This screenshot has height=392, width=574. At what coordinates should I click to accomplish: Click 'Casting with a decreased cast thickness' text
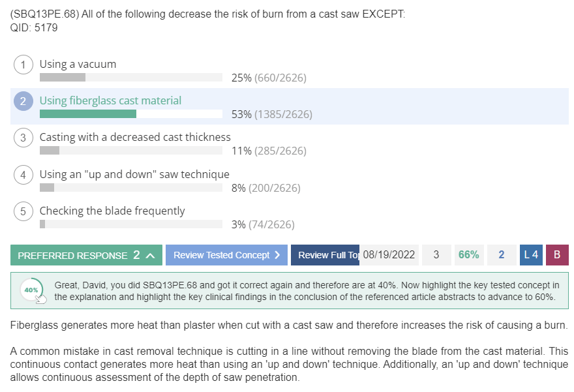tap(135, 137)
